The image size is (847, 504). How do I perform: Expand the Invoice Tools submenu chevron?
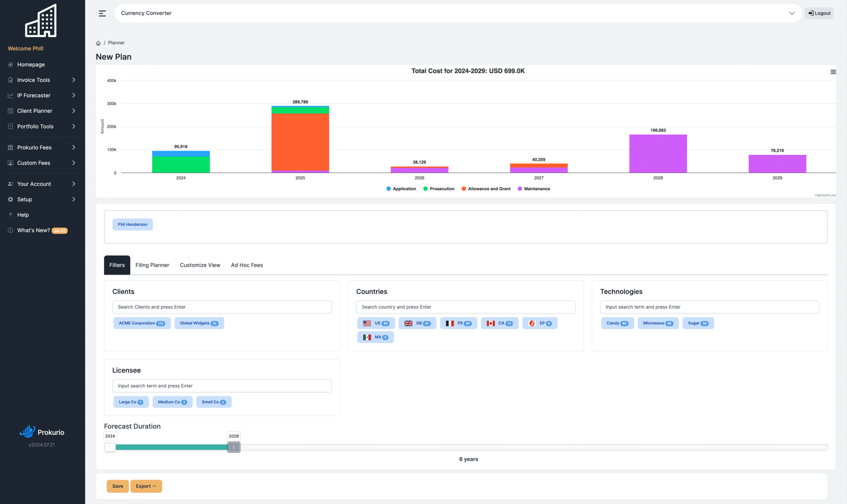click(74, 80)
